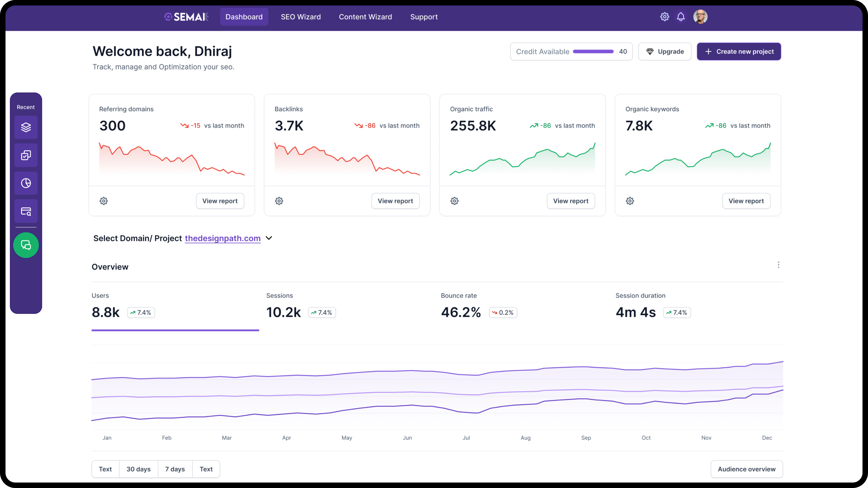This screenshot has height=488, width=868.
Task: Open the thedesignpath.com link
Action: pyautogui.click(x=222, y=239)
